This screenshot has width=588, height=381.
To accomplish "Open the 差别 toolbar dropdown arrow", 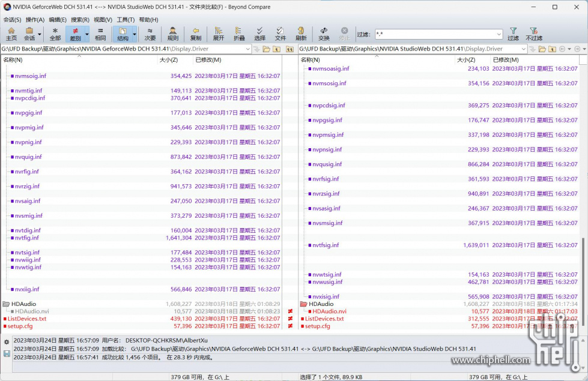I will point(87,34).
